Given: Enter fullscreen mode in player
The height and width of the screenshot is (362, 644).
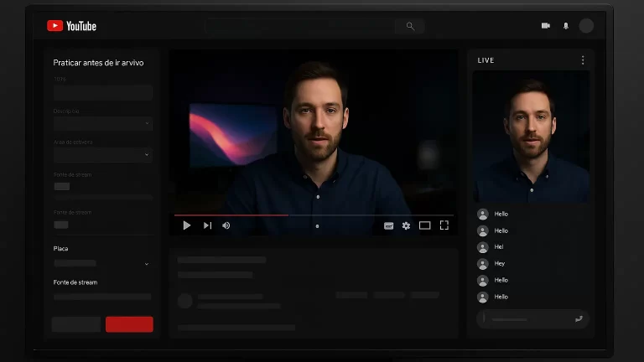Looking at the screenshot, I should coord(444,225).
